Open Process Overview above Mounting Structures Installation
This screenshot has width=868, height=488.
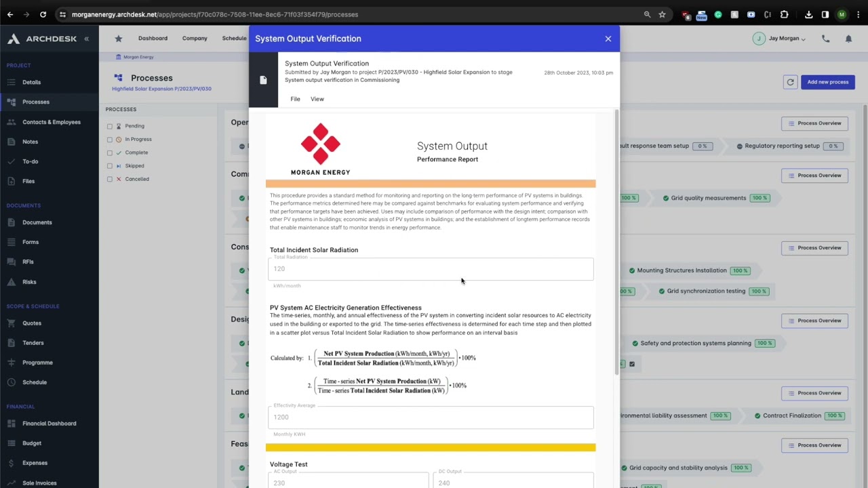point(814,248)
